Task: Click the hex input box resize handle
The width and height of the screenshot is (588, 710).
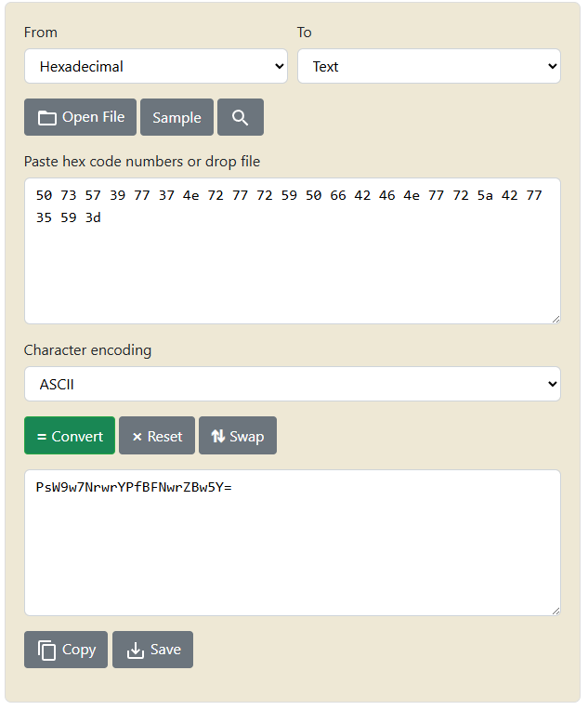Action: (555, 319)
